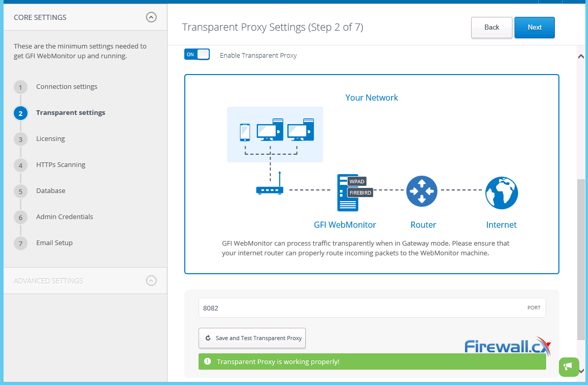588x385 pixels.
Task: Proceed with the Next button
Action: [x=534, y=28]
